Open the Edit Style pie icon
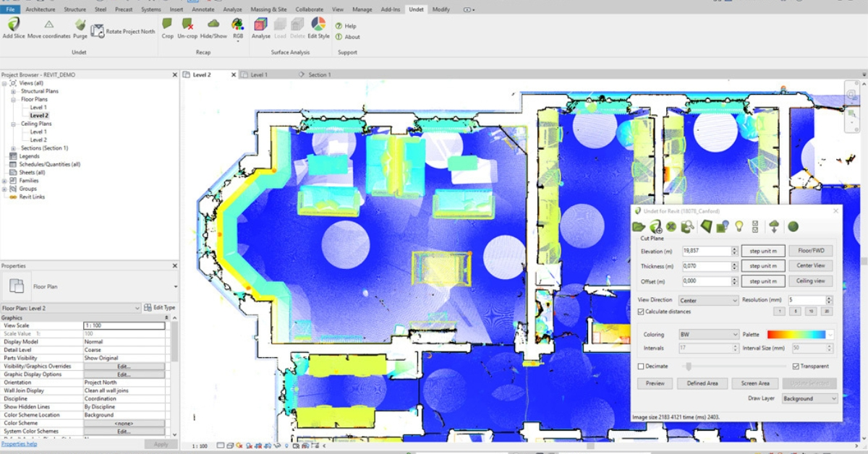The width and height of the screenshot is (868, 454). click(x=318, y=24)
